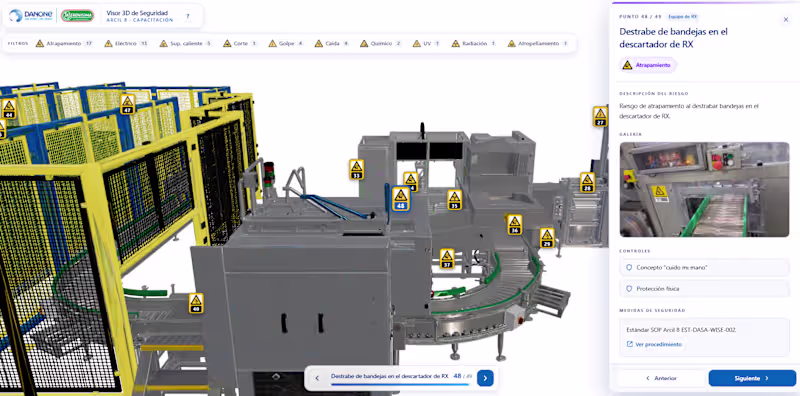Click the shield icon beside Protección física
The width and height of the screenshot is (800, 396).
point(629,289)
